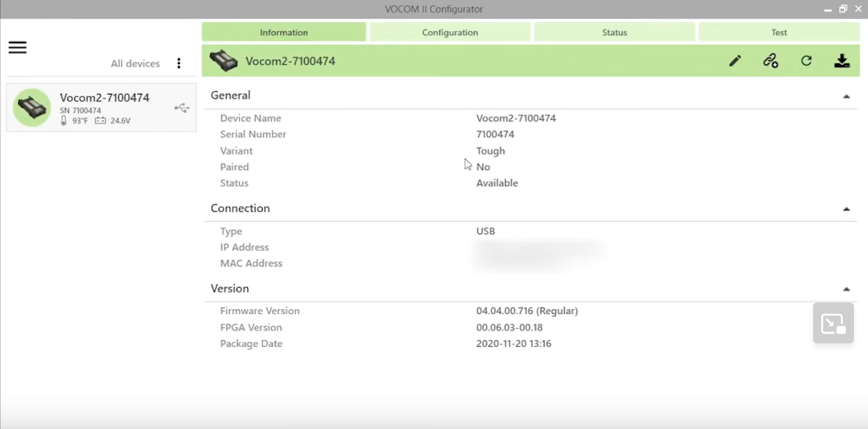This screenshot has height=429, width=868.
Task: Click the Connection section heading
Action: [241, 208]
